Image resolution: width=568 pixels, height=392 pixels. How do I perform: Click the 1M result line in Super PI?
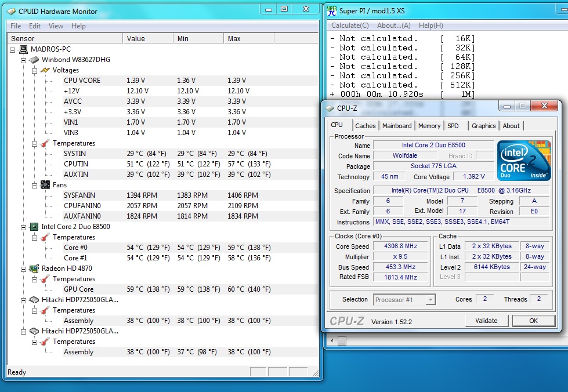402,95
